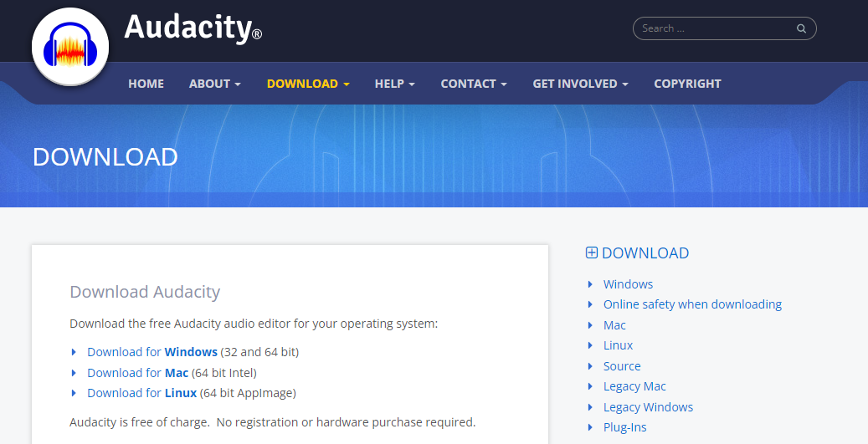Image resolution: width=868 pixels, height=444 pixels.
Task: Click the '(64 bit AppImage)' text
Action: (x=248, y=393)
